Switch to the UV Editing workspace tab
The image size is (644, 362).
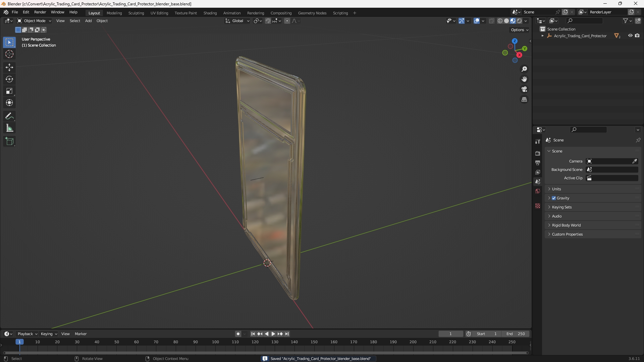click(x=159, y=13)
